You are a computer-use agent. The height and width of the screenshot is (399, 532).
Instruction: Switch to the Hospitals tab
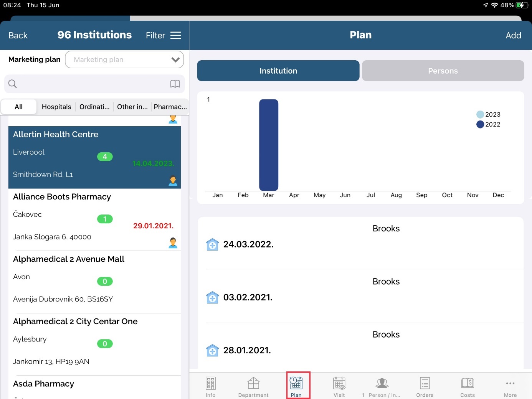pyautogui.click(x=56, y=107)
